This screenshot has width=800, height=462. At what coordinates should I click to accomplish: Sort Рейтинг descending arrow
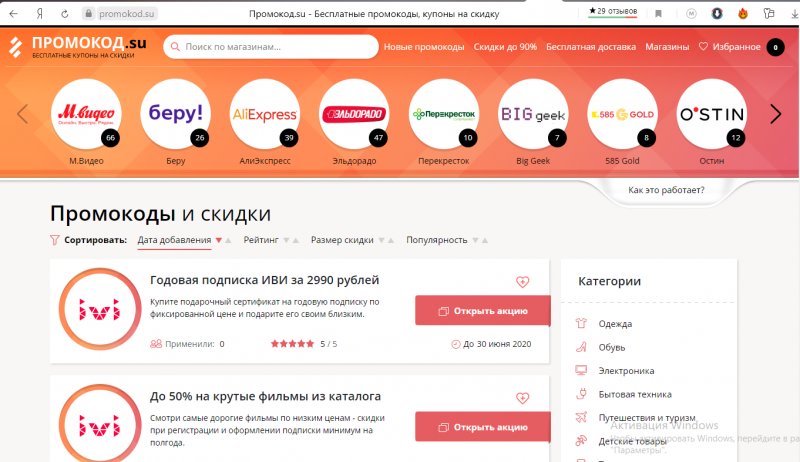[x=286, y=240]
